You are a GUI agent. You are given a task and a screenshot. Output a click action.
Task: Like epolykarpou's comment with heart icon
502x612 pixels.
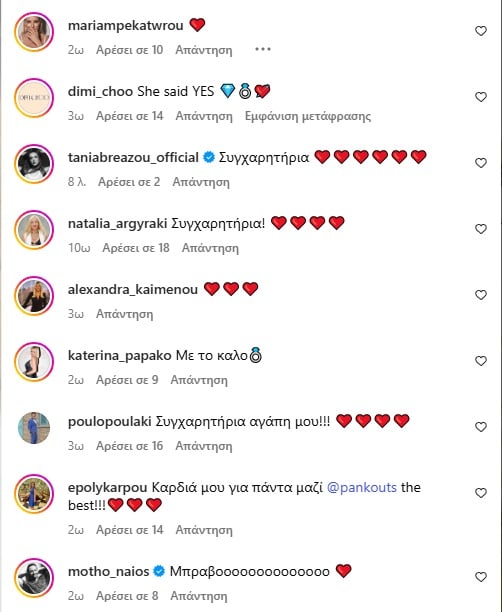tap(481, 493)
